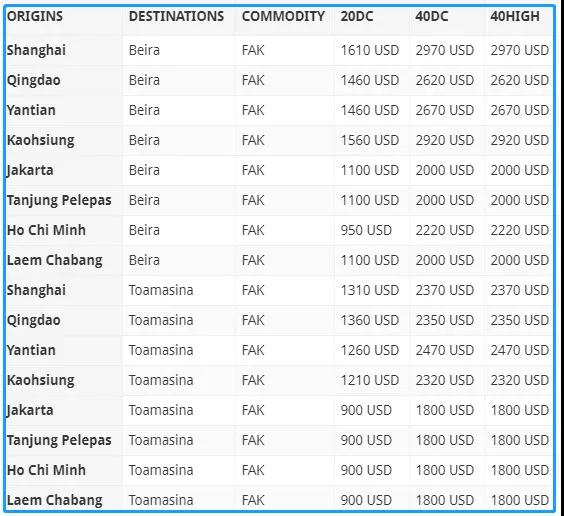Select Jakarta origin in the Toamasina rows
Viewport: 564px width, 516px height.
30,410
